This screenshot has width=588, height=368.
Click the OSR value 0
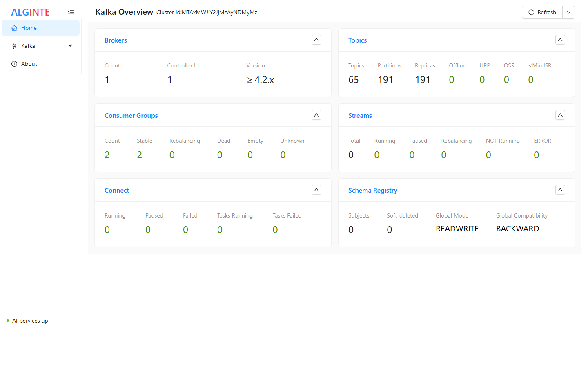click(x=506, y=80)
